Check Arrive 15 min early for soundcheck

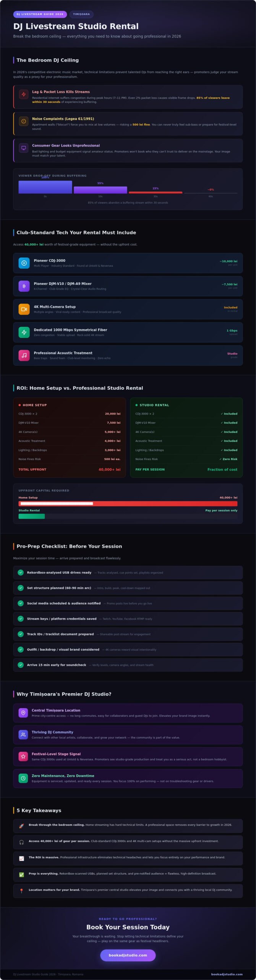coord(21,665)
